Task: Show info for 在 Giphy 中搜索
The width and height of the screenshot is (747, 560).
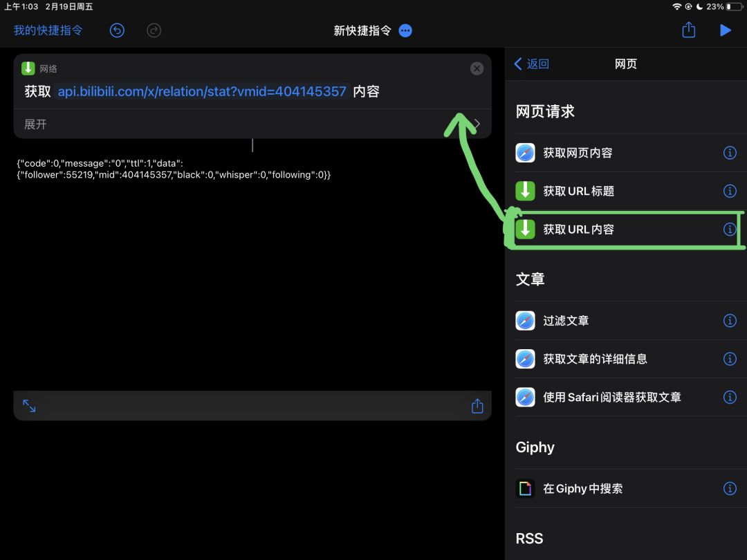Action: tap(730, 489)
